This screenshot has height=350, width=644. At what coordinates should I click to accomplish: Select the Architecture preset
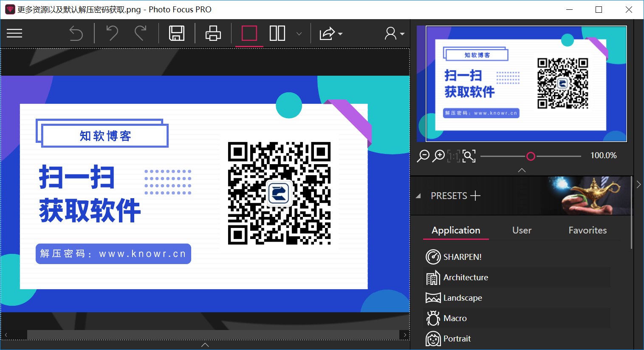(517, 277)
